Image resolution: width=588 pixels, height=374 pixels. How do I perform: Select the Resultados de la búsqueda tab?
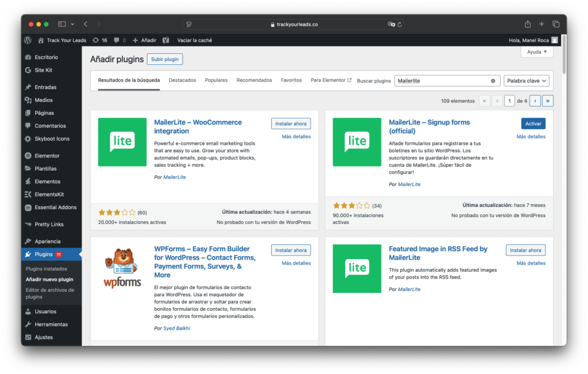(129, 80)
